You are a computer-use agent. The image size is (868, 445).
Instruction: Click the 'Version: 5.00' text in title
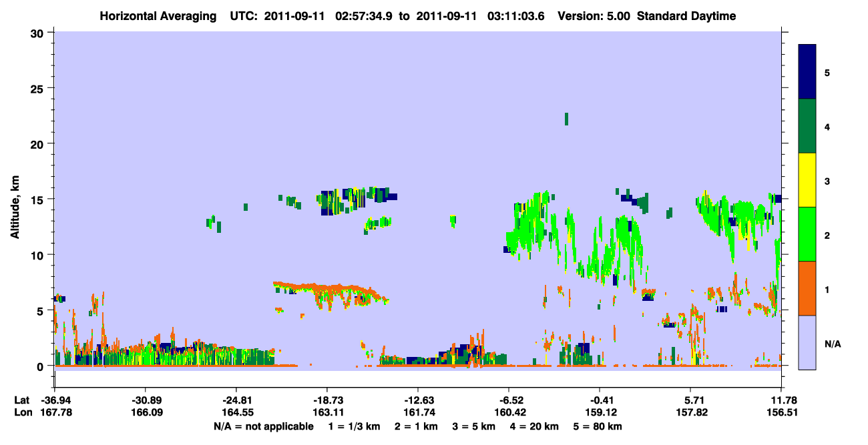595,16
